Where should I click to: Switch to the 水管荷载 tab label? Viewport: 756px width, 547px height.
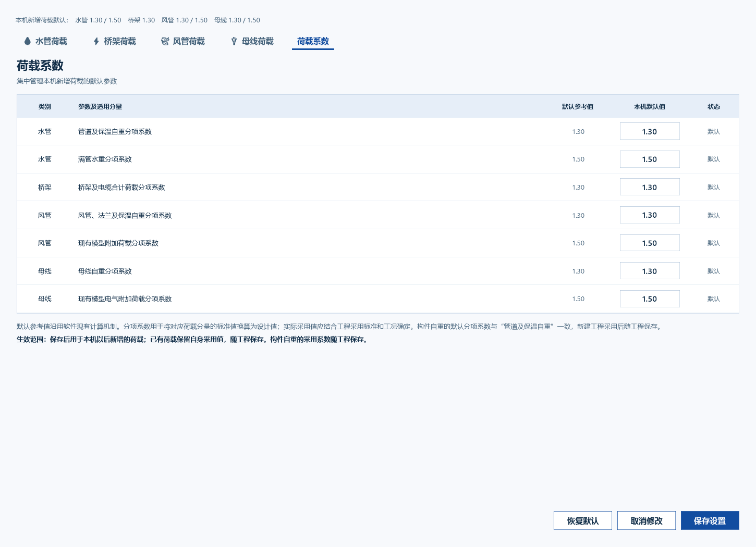[51, 41]
